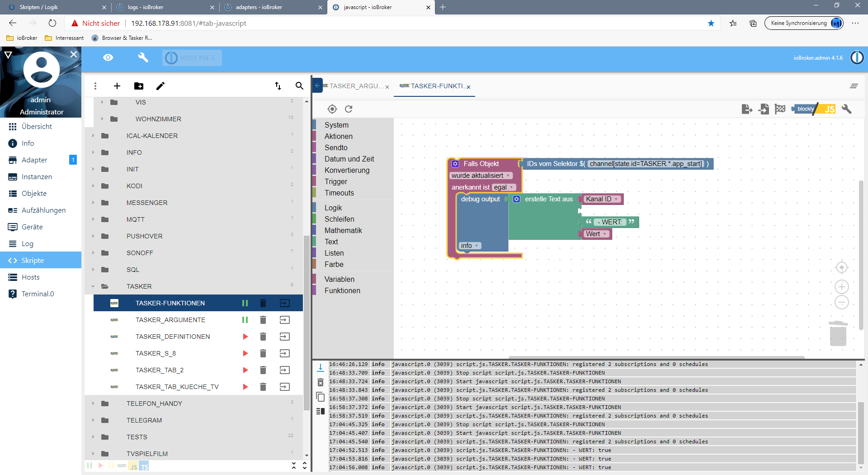This screenshot has height=475, width=868.
Task: Click the eye visibility icon in blue top bar
Action: pyautogui.click(x=108, y=57)
